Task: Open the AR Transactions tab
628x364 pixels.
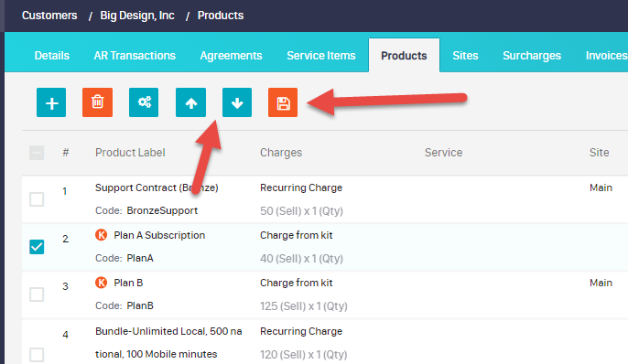Action: click(x=135, y=56)
